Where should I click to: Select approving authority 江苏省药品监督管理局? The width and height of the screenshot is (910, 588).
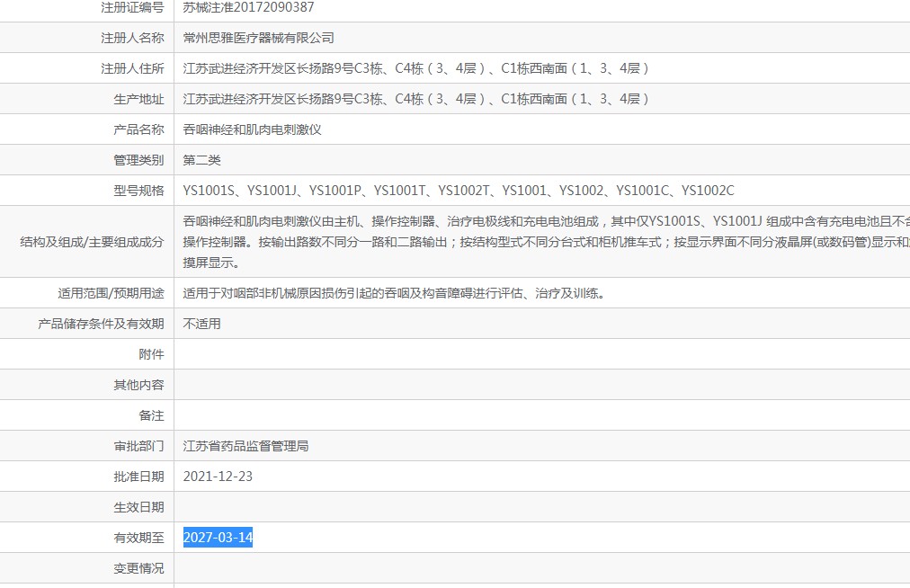[x=246, y=446]
